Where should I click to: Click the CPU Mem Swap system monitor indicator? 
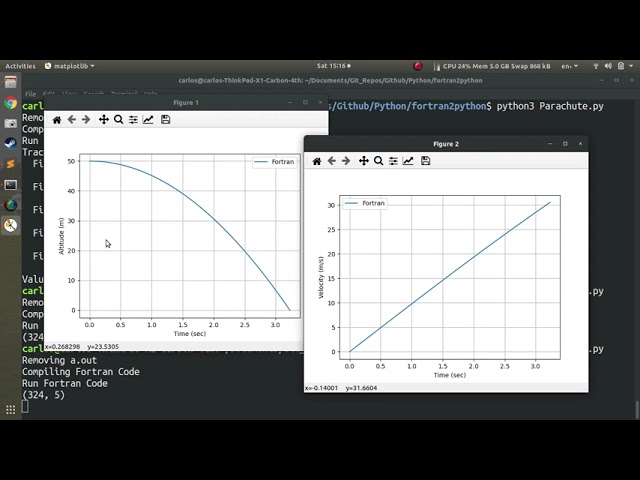[493, 66]
